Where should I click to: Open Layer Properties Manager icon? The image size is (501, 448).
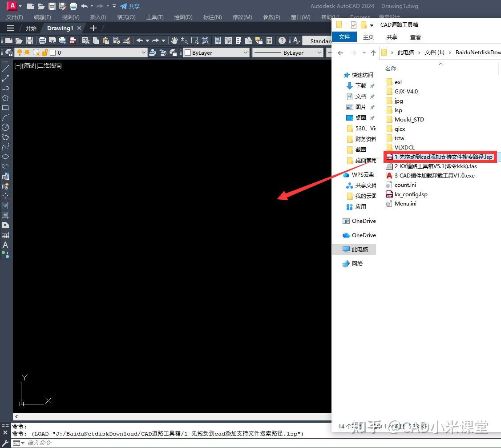click(x=9, y=52)
